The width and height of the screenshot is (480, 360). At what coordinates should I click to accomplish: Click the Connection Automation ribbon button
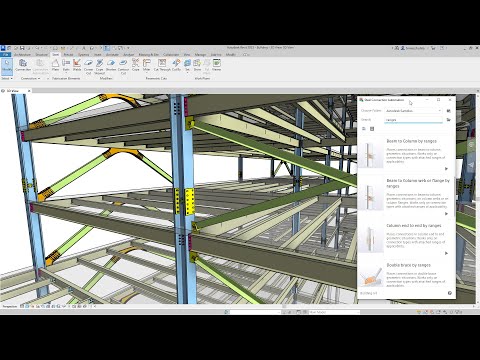[40, 66]
